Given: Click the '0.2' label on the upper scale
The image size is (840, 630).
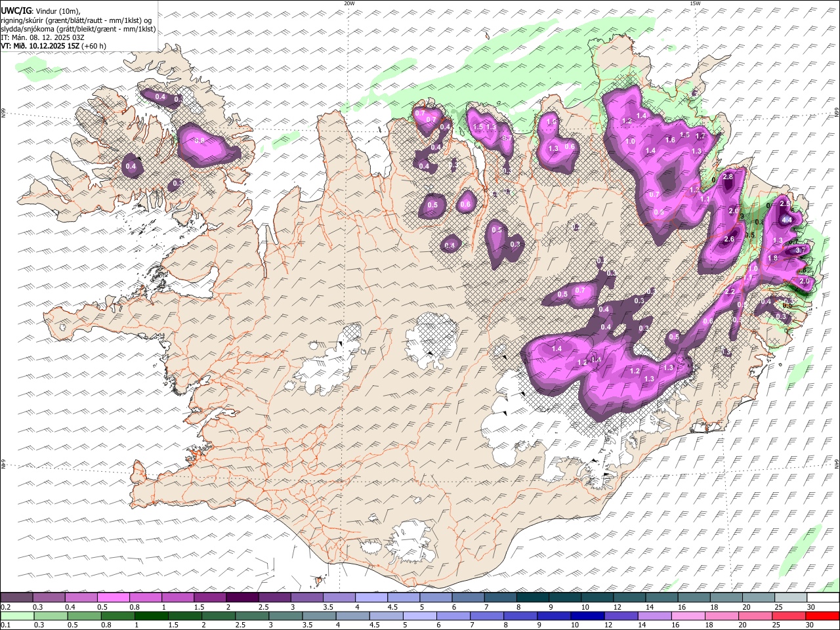Looking at the screenshot, I should pos(6,607).
